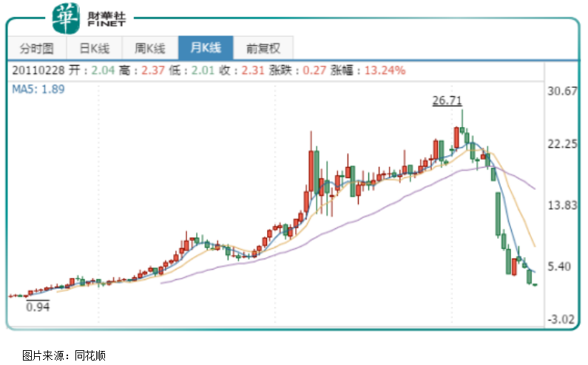This screenshot has width=588, height=365.
Task: Toggle the 前复权 option
Action: pyautogui.click(x=263, y=49)
